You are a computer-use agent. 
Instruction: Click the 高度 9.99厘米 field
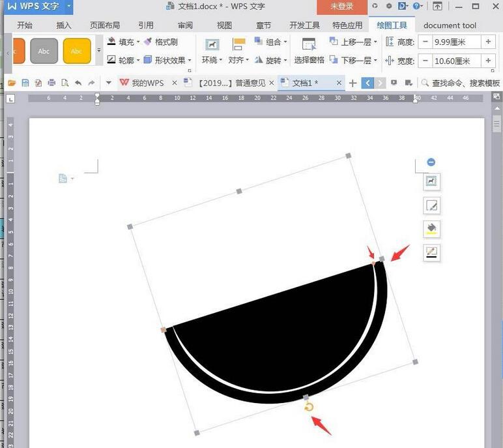(457, 42)
